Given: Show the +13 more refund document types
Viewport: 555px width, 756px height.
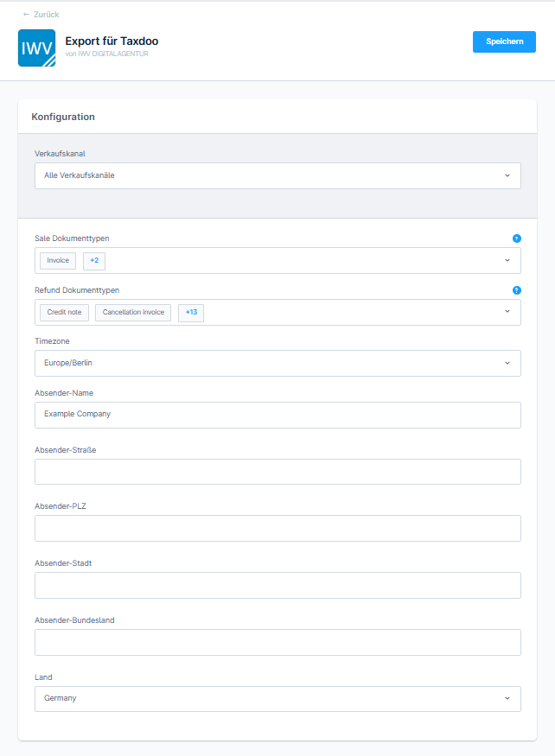Looking at the screenshot, I should (x=191, y=313).
